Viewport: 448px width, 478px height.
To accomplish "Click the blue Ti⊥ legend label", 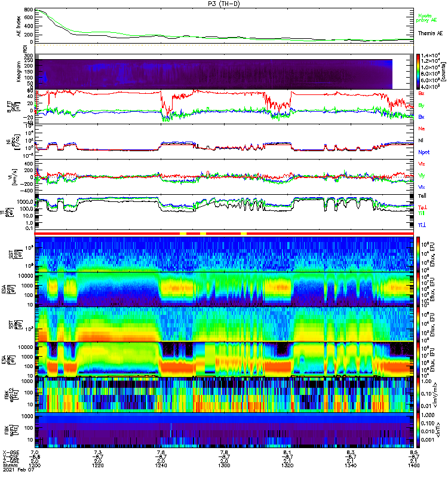I will [x=422, y=225].
